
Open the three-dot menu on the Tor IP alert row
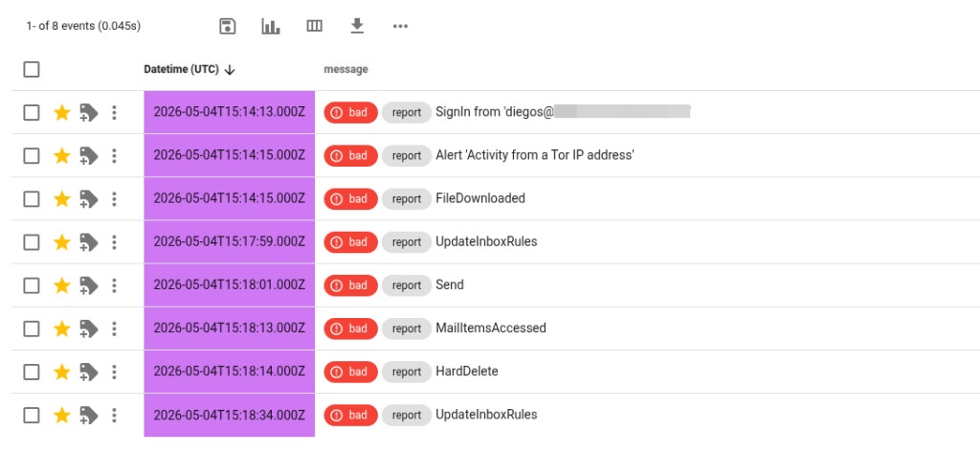click(x=114, y=156)
